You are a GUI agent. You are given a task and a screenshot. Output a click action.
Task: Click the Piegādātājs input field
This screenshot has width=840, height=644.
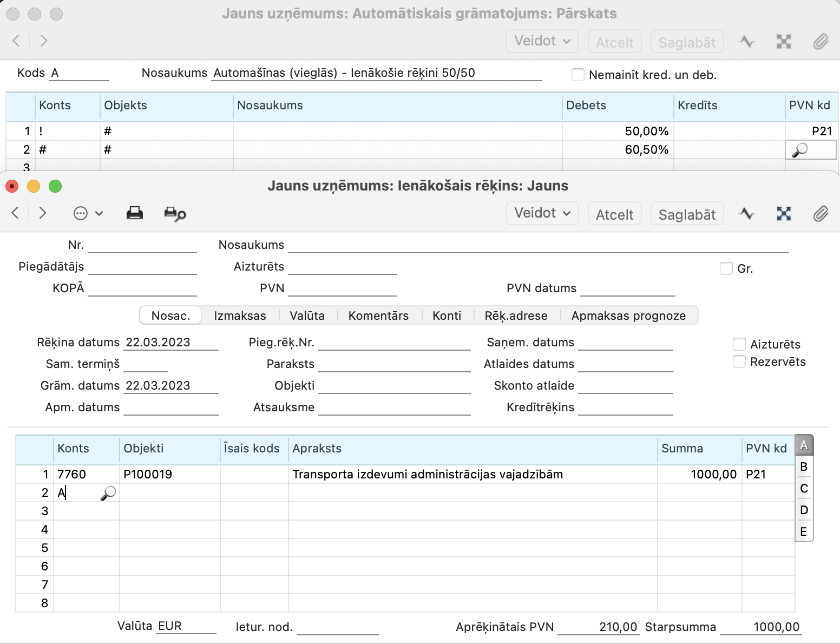pyautogui.click(x=142, y=267)
